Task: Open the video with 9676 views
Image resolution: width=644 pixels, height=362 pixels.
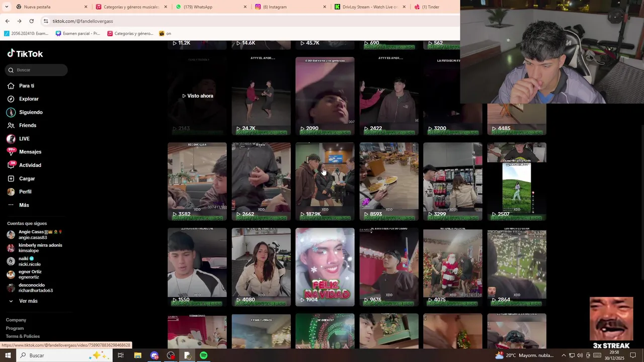Action: point(389,267)
